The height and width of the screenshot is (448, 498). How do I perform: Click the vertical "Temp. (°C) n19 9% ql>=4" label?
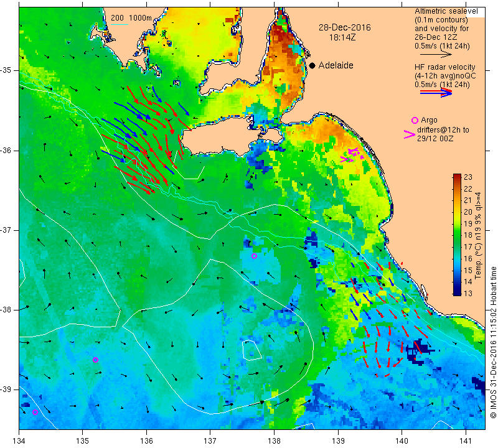(x=477, y=236)
